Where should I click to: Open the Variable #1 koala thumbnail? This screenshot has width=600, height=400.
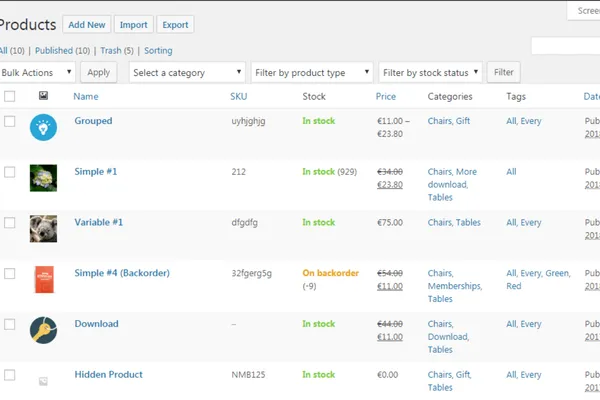(43, 229)
